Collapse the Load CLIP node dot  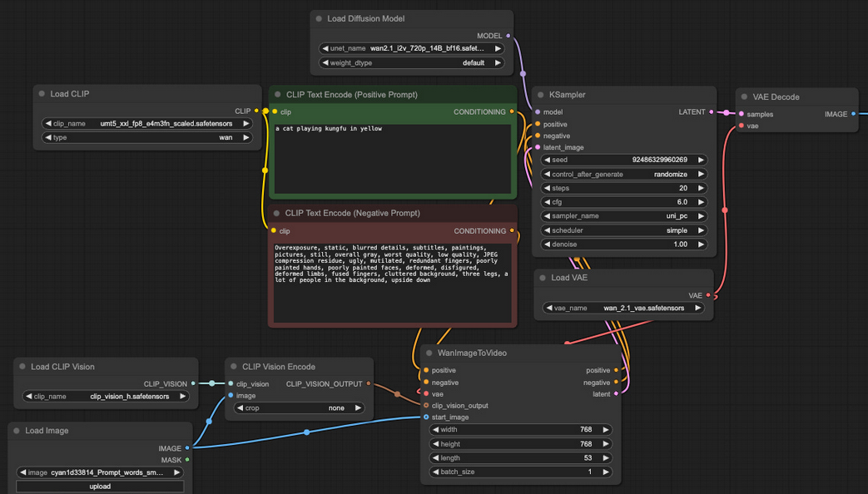coord(42,94)
